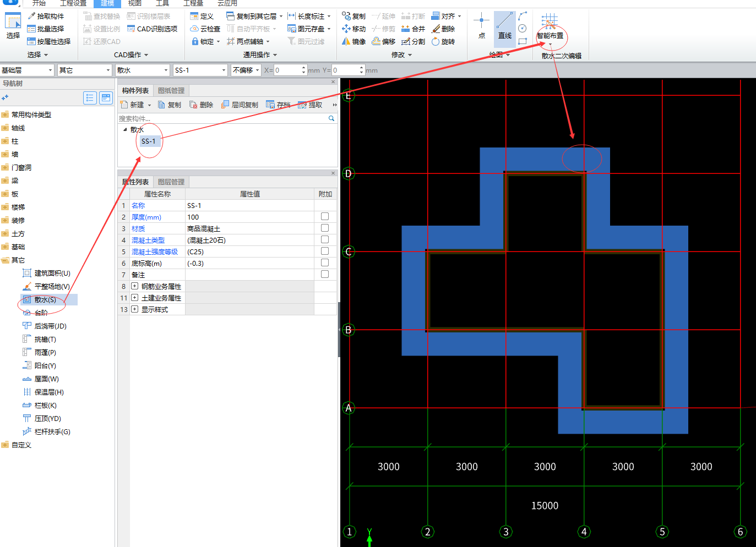Select the three-point arc drawing tool
756x547 pixels.
click(x=523, y=16)
